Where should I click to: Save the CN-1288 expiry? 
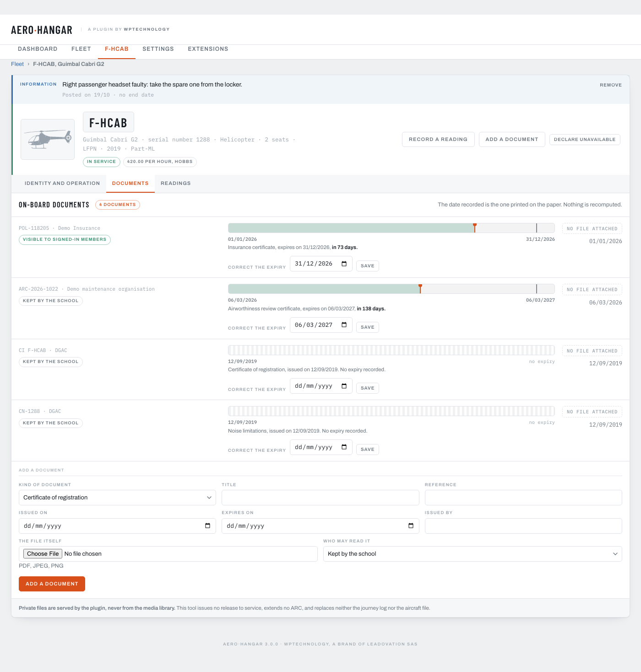point(368,450)
